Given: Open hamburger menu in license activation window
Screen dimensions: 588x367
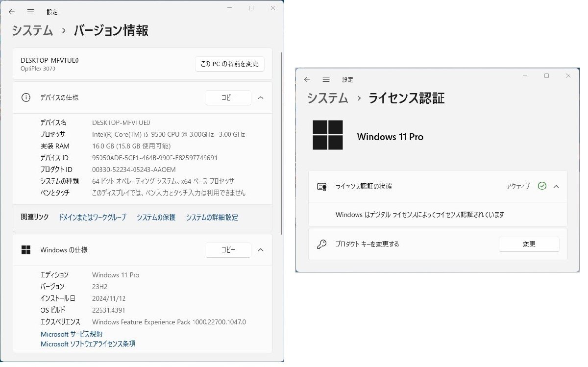Looking at the screenshot, I should (x=326, y=79).
